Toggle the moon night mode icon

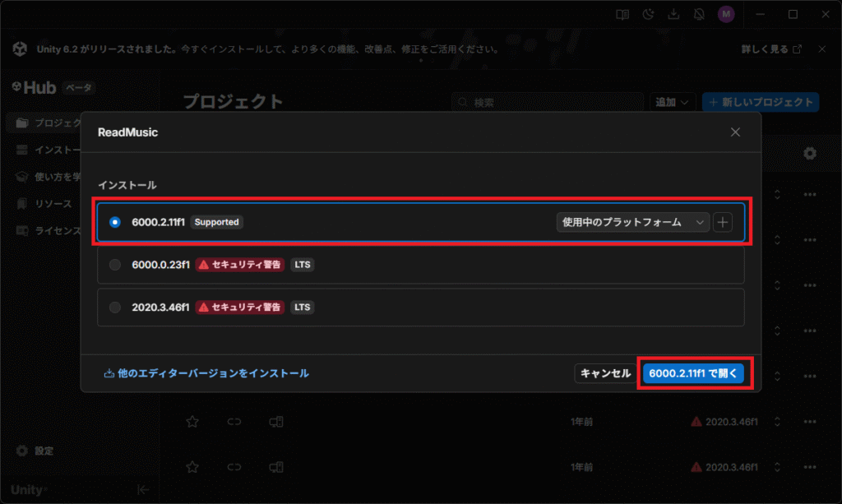[649, 14]
